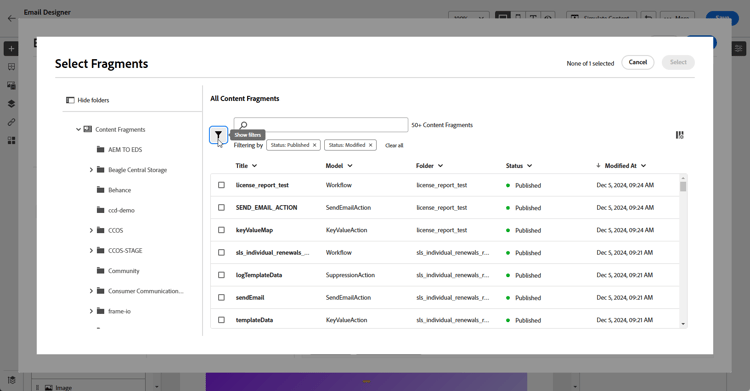Remove the Status: Modified filter chip

pos(370,145)
